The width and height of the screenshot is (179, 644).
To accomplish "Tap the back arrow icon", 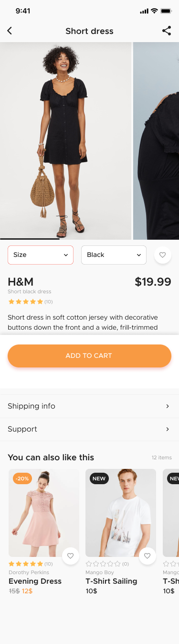I will coord(10,31).
